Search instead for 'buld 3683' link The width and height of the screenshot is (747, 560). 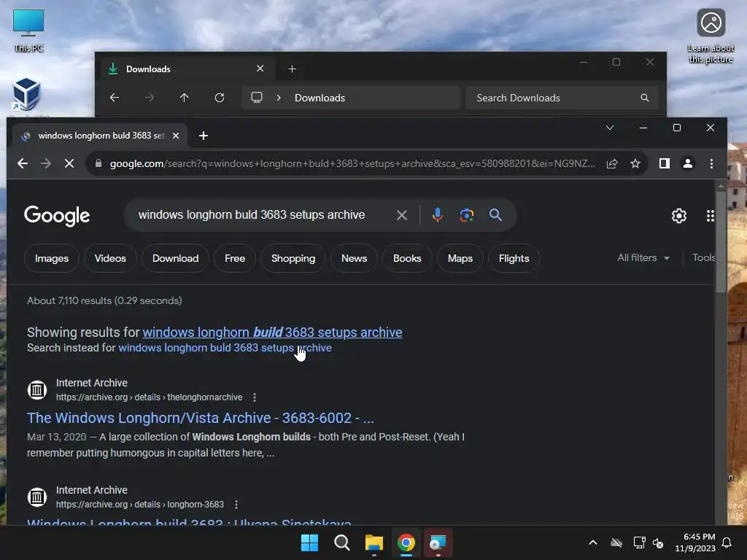pyautogui.click(x=225, y=348)
